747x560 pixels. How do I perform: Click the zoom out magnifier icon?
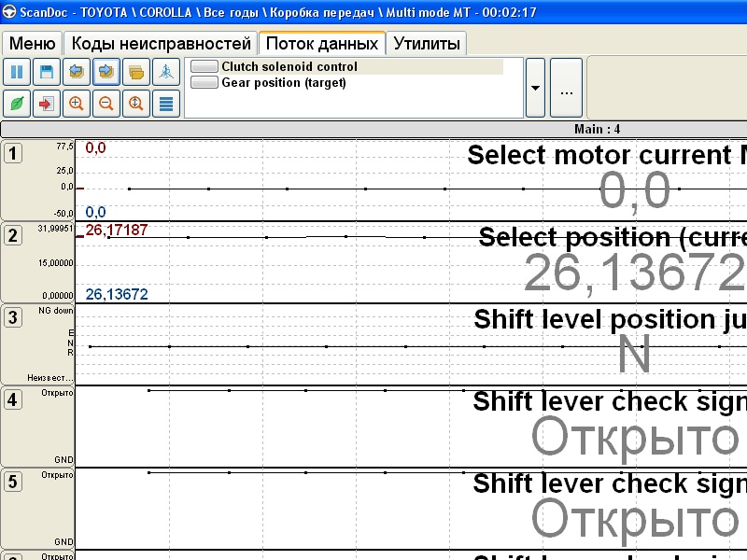(x=106, y=103)
